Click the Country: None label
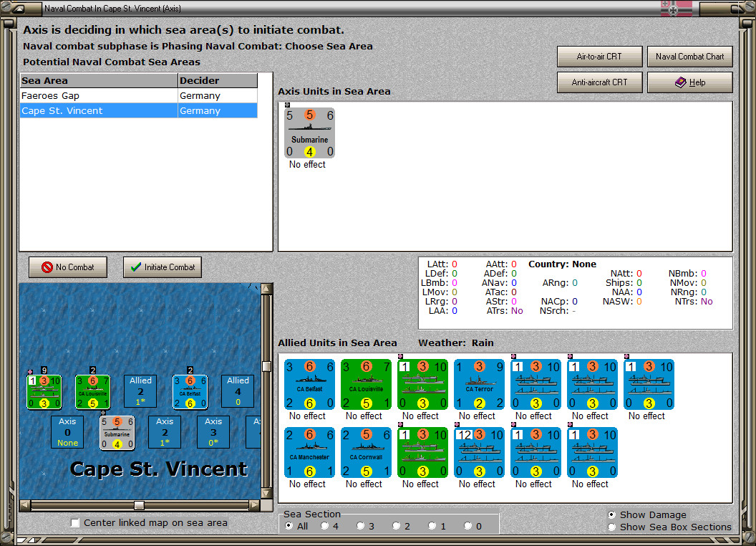This screenshot has width=756, height=546. pos(562,264)
